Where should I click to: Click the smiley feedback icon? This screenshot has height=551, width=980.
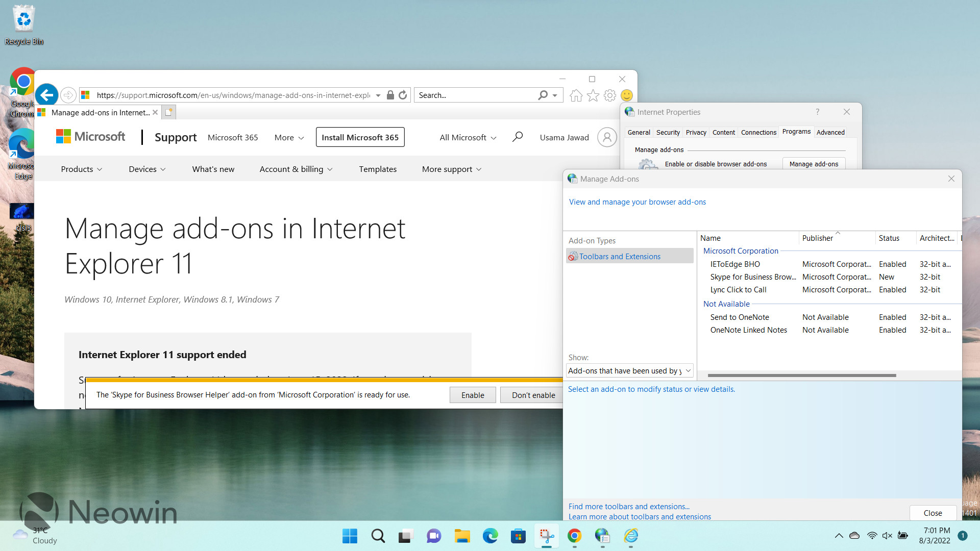pos(627,95)
